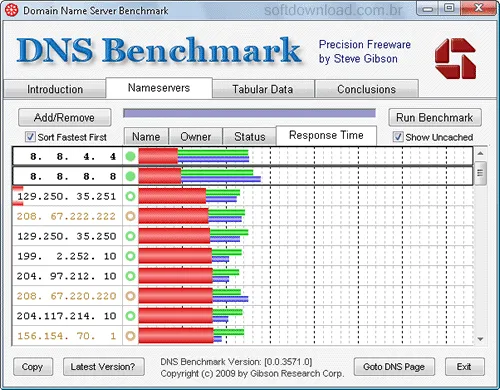The image size is (500, 390).
Task: Select the 156.154.70.1 nameserver address
Action: [x=67, y=336]
